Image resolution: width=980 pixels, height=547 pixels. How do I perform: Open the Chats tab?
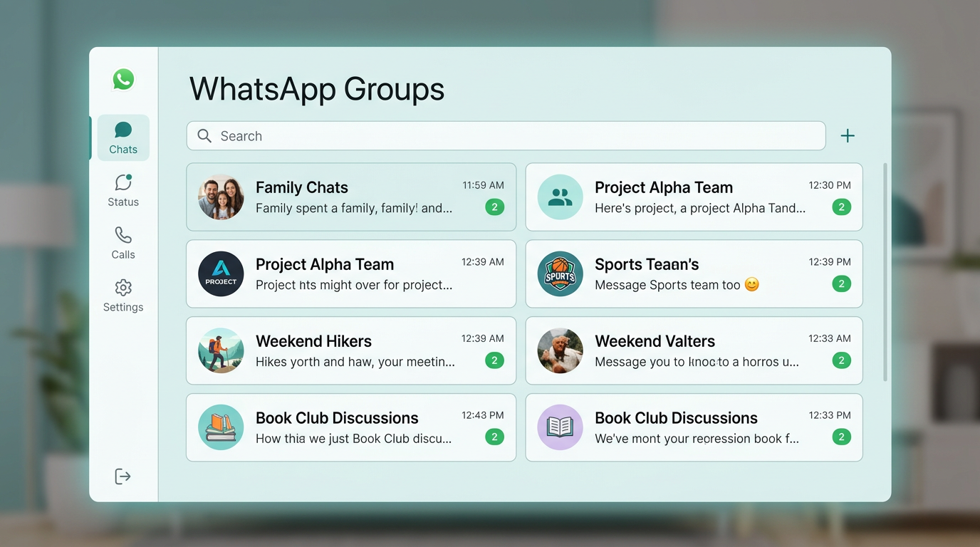(x=123, y=137)
